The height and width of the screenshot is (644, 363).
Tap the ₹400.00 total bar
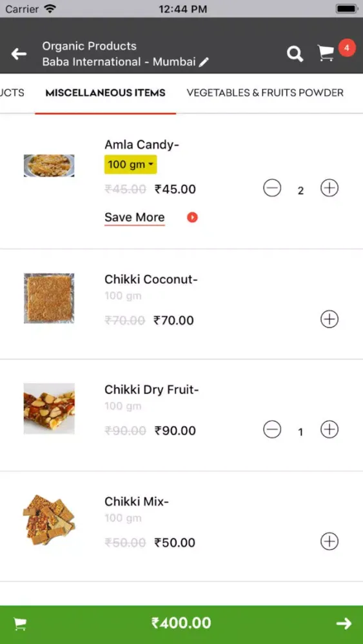pos(181,624)
